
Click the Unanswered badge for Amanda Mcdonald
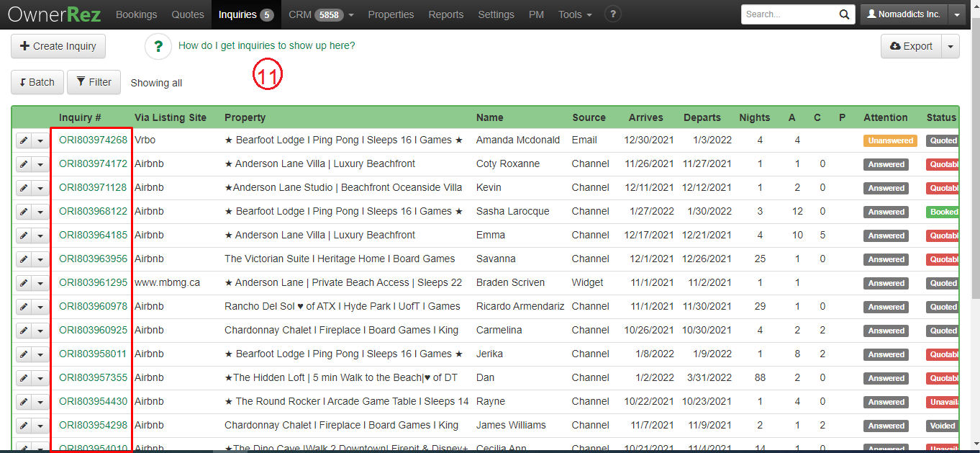(890, 140)
